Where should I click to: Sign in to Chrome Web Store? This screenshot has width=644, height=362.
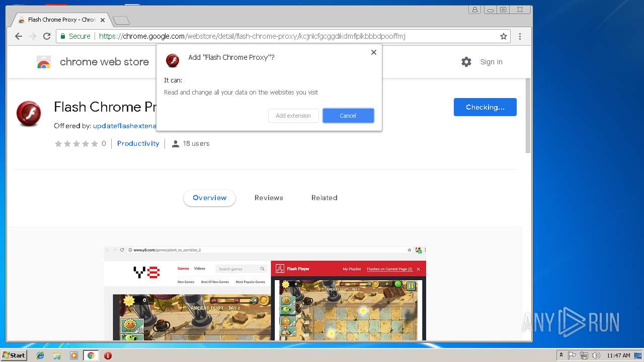pos(491,62)
